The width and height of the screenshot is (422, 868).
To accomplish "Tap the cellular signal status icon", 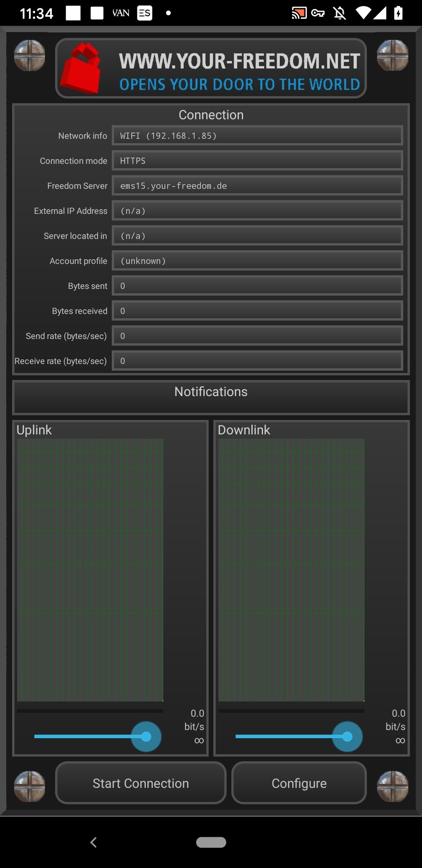I will click(380, 13).
